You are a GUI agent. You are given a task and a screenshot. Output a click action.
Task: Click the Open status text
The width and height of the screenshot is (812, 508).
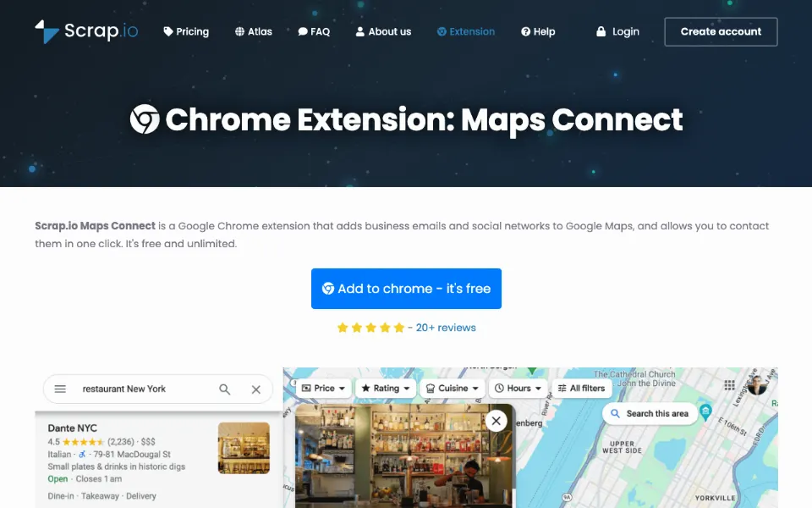pos(58,479)
